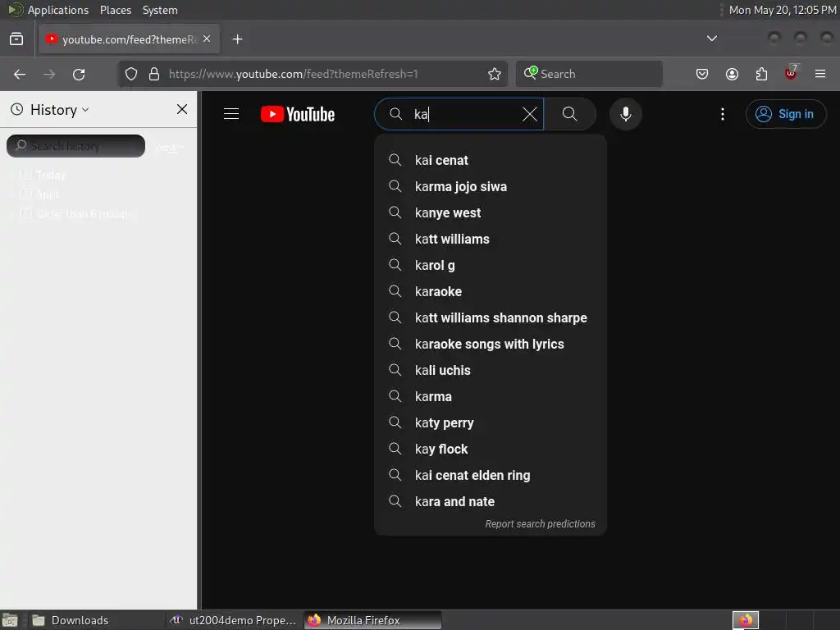Open the System menu

[x=160, y=10]
